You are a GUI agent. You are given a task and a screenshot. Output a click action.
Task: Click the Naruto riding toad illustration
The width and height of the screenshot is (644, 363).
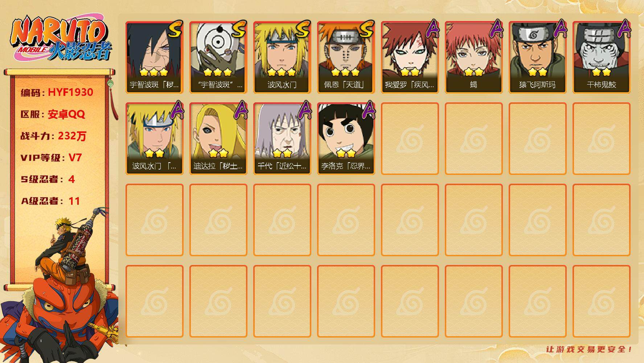[x=60, y=287]
